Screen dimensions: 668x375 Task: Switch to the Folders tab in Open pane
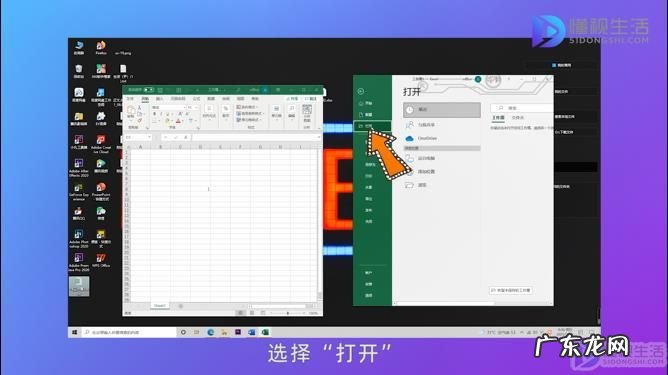(x=518, y=118)
